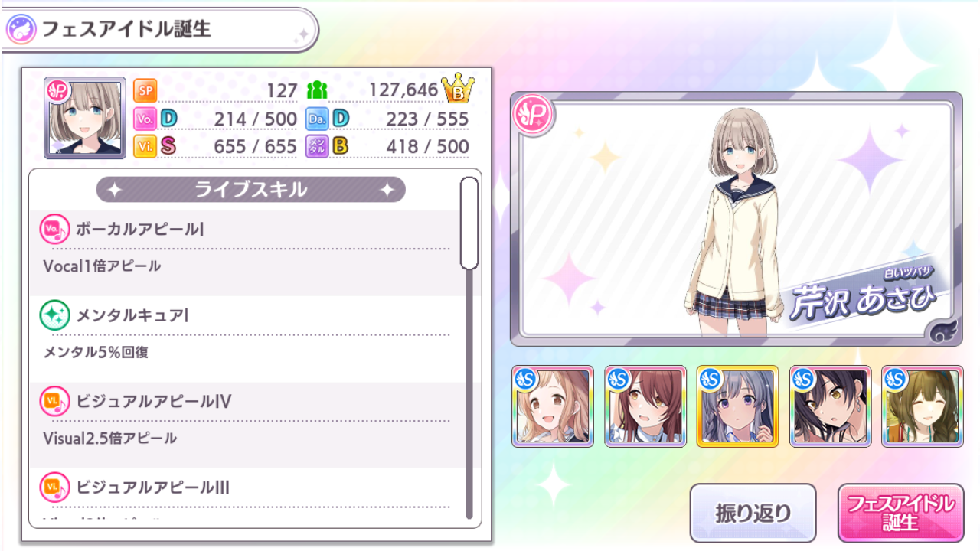Open the brown-haired first support idol thumbnail
Viewport: 980px width, 551px height.
(553, 406)
